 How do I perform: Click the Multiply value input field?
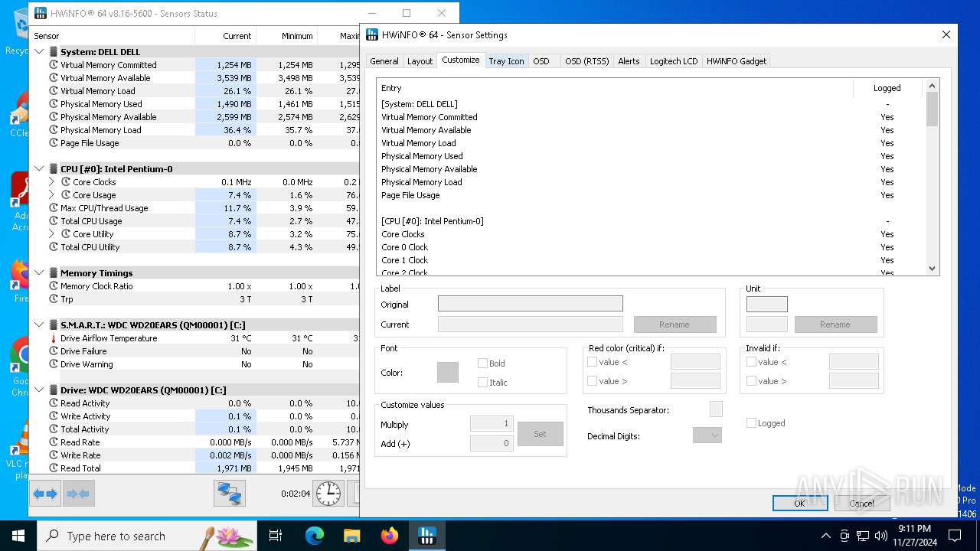[492, 424]
